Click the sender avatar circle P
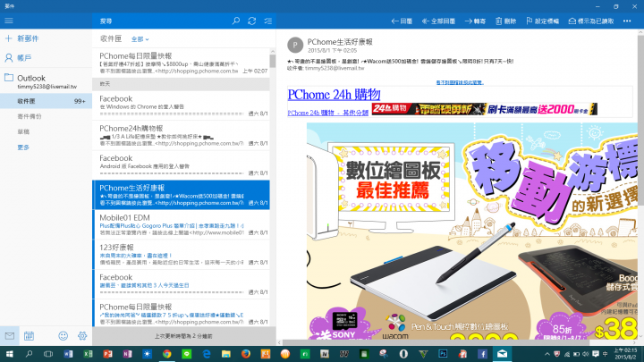The width and height of the screenshot is (644, 362). click(295, 46)
